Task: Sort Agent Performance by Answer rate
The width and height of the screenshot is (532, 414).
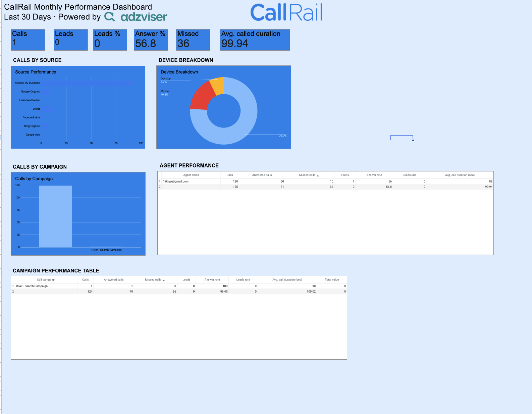Action: click(x=374, y=175)
